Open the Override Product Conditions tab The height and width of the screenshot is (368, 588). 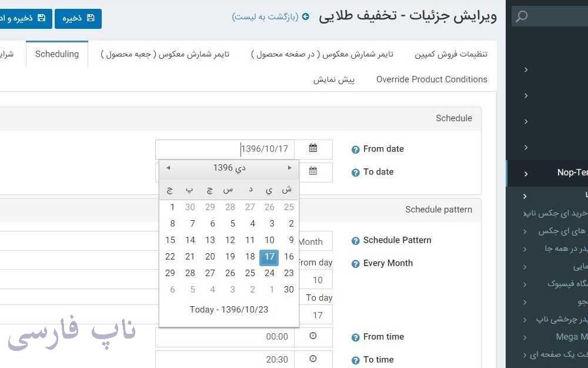click(431, 79)
